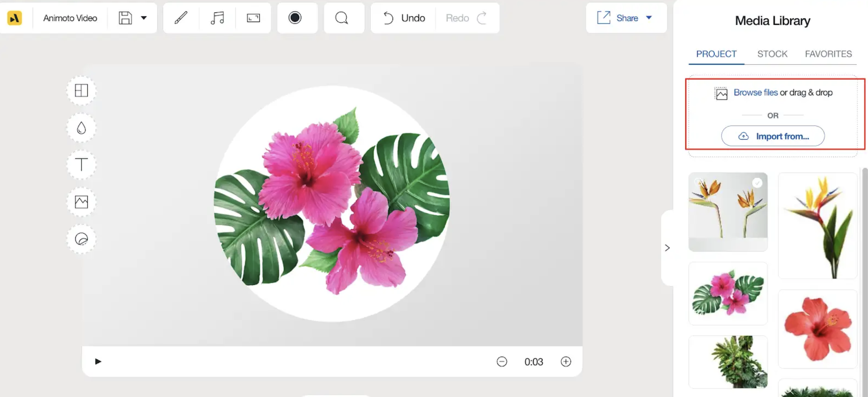The width and height of the screenshot is (868, 397).
Task: Click the aspect ratio icon
Action: click(x=253, y=18)
